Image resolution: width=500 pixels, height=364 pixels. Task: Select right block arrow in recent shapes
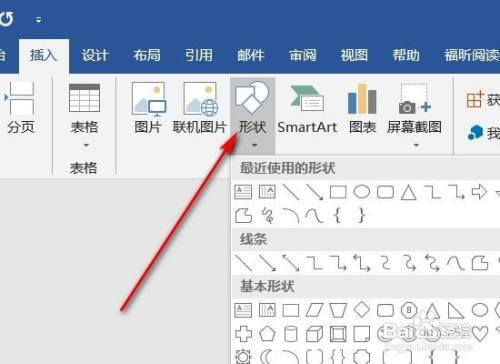479,192
